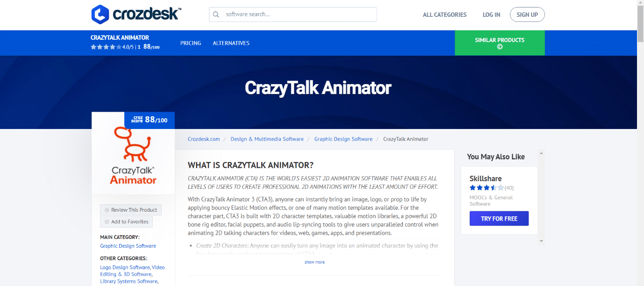The width and height of the screenshot is (644, 286).
Task: Open the Logo Design Software category link
Action: coord(125,267)
